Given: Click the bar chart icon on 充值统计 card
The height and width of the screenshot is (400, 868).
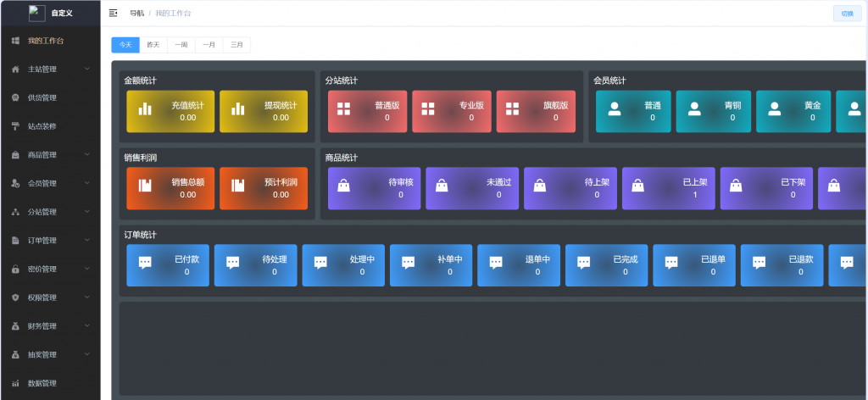Looking at the screenshot, I should [145, 109].
